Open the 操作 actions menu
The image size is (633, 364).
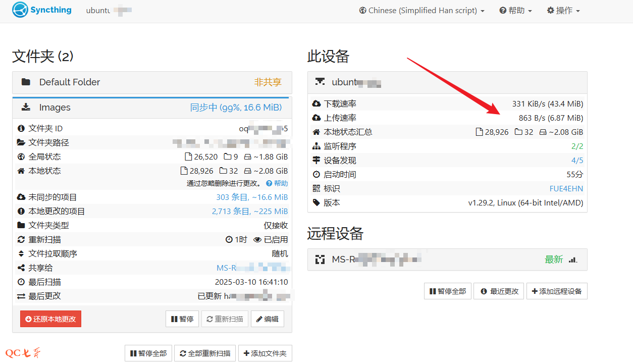click(x=563, y=11)
